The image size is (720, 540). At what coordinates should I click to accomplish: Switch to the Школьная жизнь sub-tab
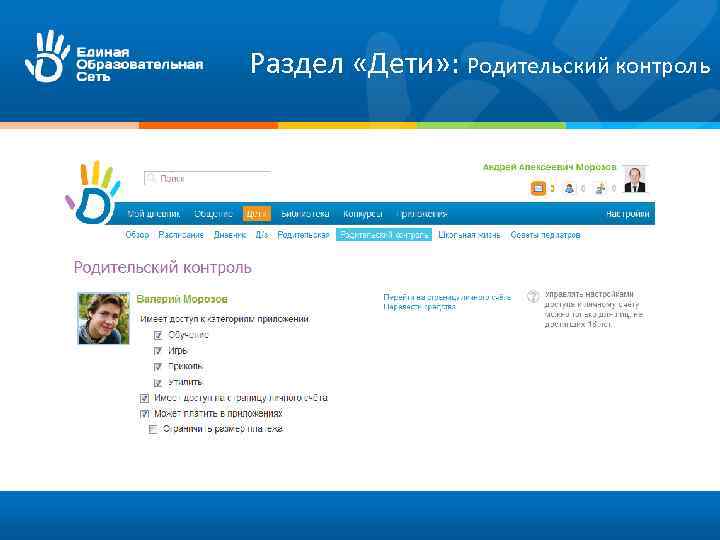(469, 235)
